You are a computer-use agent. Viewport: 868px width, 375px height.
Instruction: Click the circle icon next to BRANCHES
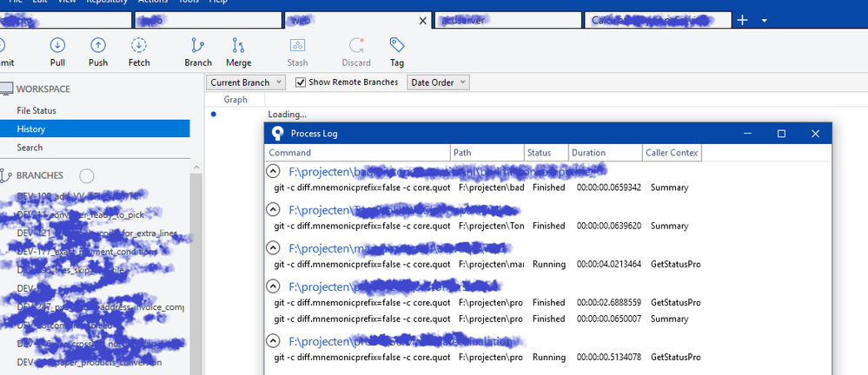coord(86,176)
